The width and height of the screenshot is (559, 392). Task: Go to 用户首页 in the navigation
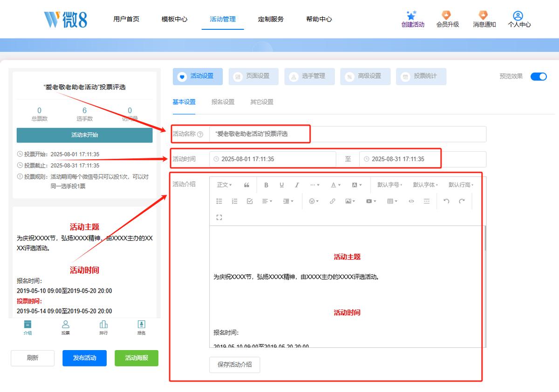(x=126, y=19)
